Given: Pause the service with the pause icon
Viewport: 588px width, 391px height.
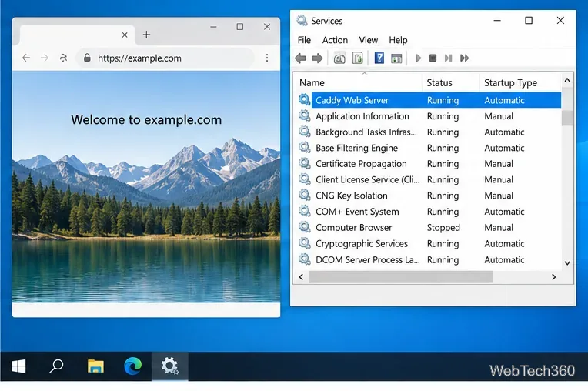Looking at the screenshot, I should (448, 58).
